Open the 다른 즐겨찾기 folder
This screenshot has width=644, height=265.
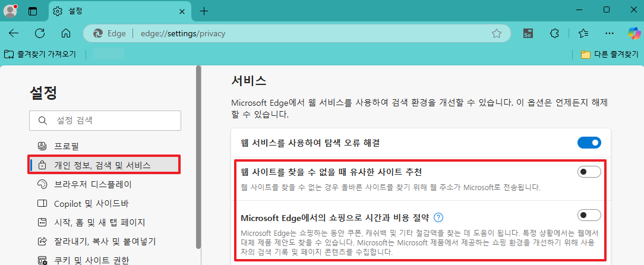tap(610, 54)
